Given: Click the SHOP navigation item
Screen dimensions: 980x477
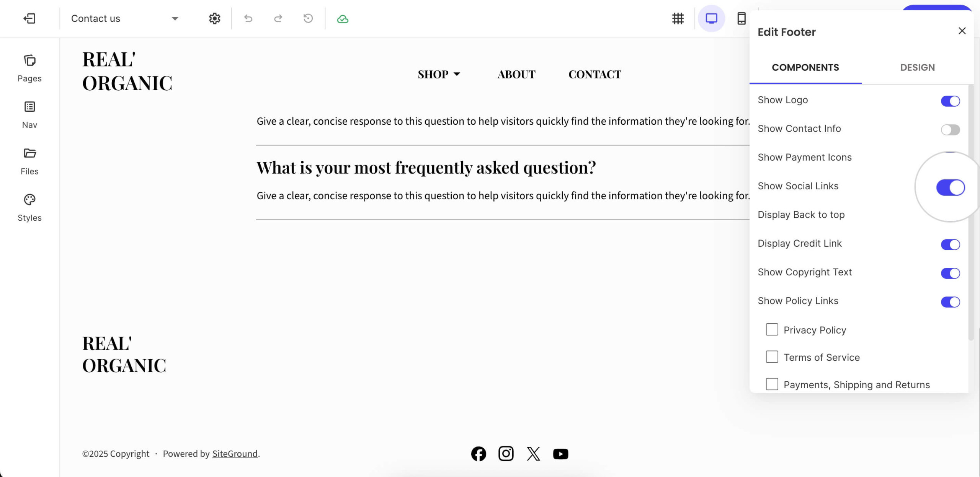Looking at the screenshot, I should tap(433, 74).
